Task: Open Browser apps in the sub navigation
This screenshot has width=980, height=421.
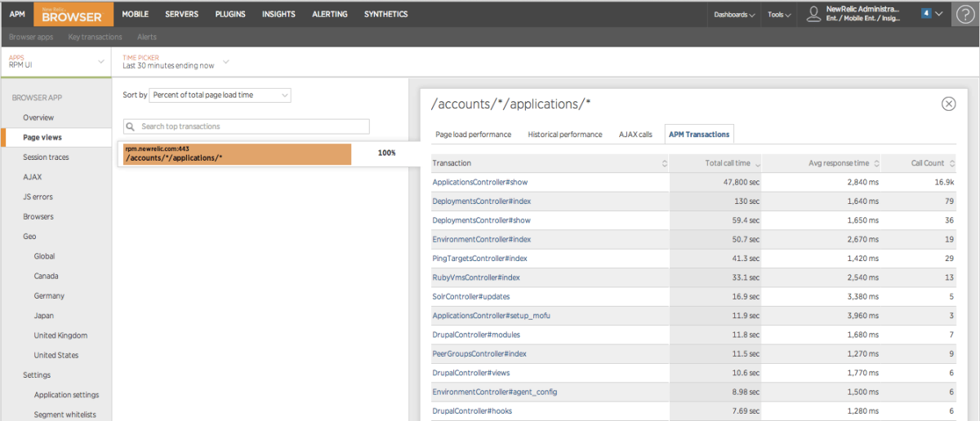Action: 31,37
